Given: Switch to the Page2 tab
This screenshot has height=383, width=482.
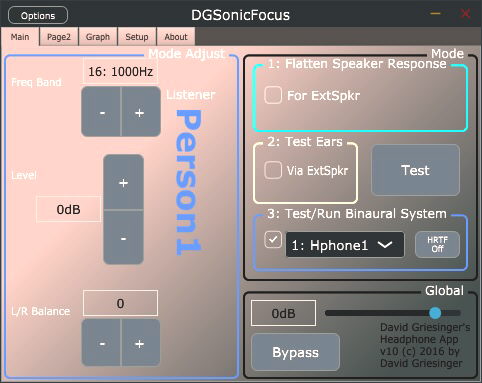Looking at the screenshot, I should pyautogui.click(x=59, y=37).
